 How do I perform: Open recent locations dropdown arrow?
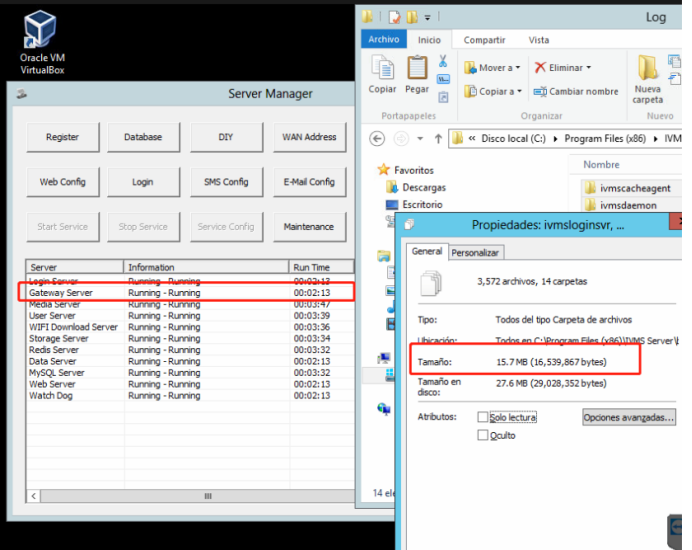(420, 139)
